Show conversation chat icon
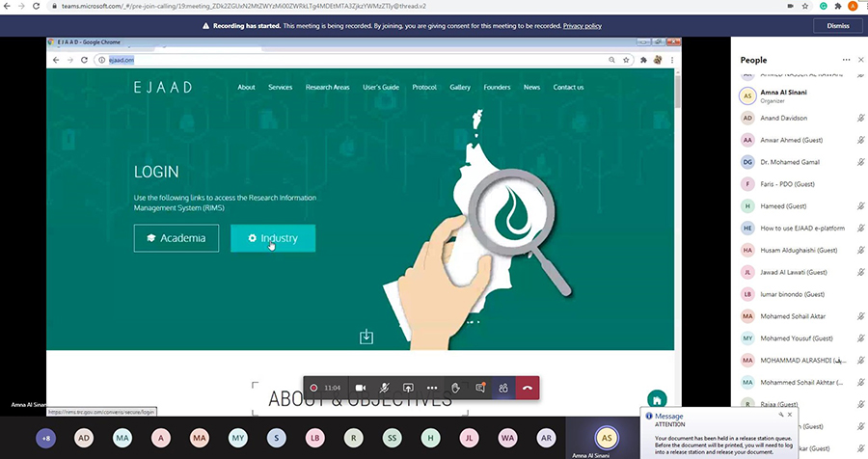868x459 pixels. (x=480, y=388)
